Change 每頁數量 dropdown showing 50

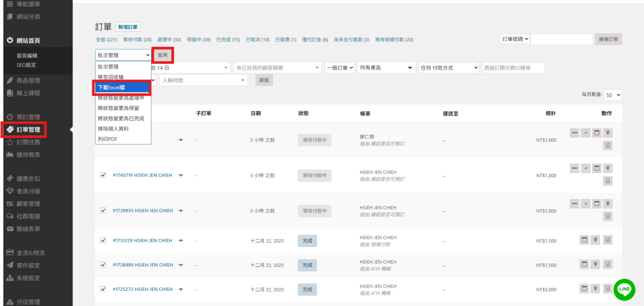613,95
